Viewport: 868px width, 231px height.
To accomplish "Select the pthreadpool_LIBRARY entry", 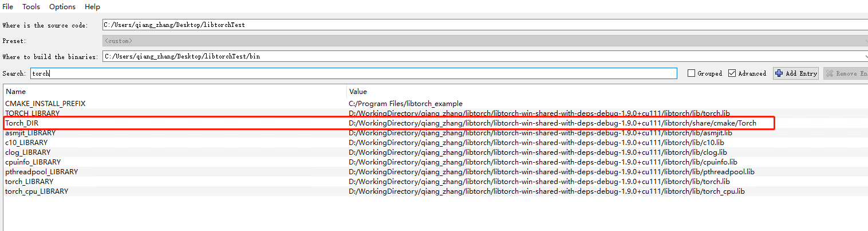I will tap(41, 172).
